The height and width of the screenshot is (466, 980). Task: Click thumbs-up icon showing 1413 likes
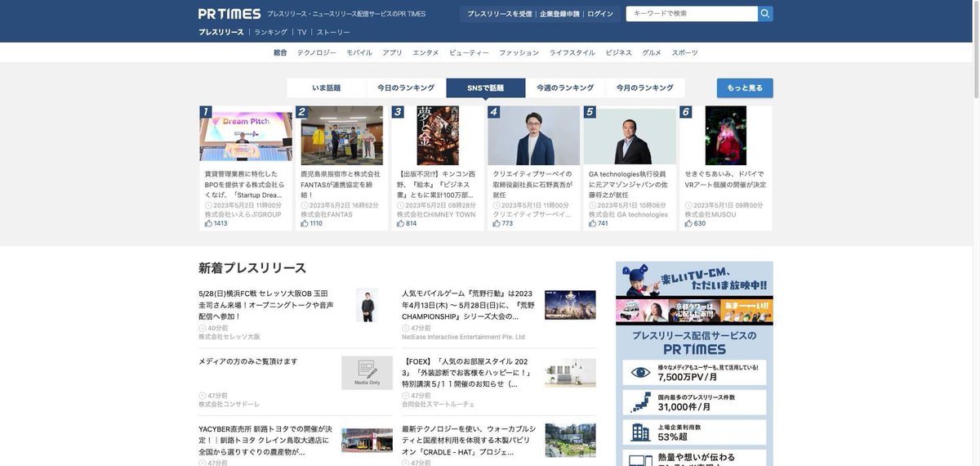click(208, 223)
